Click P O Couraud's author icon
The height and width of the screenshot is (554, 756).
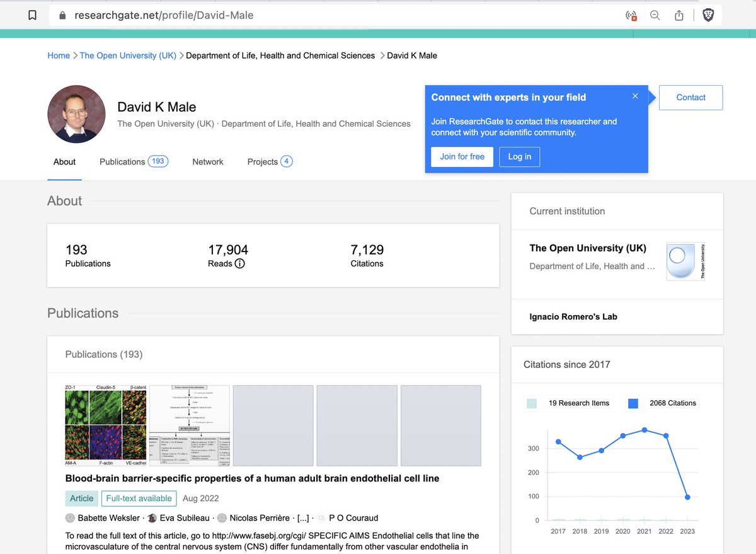click(x=322, y=518)
